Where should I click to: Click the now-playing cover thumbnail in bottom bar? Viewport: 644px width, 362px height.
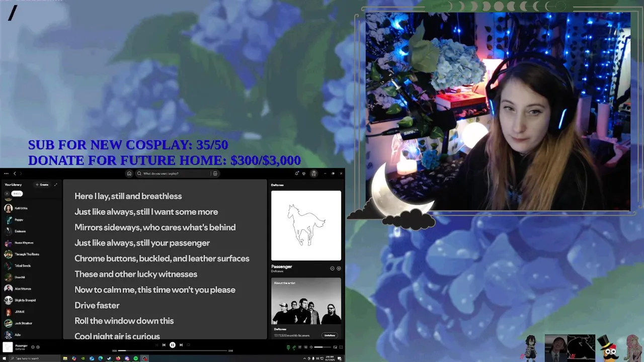tap(8, 347)
